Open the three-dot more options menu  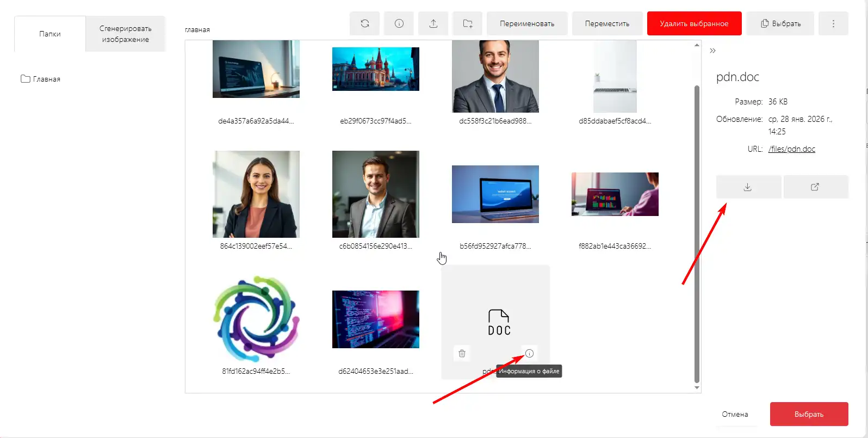coord(833,23)
